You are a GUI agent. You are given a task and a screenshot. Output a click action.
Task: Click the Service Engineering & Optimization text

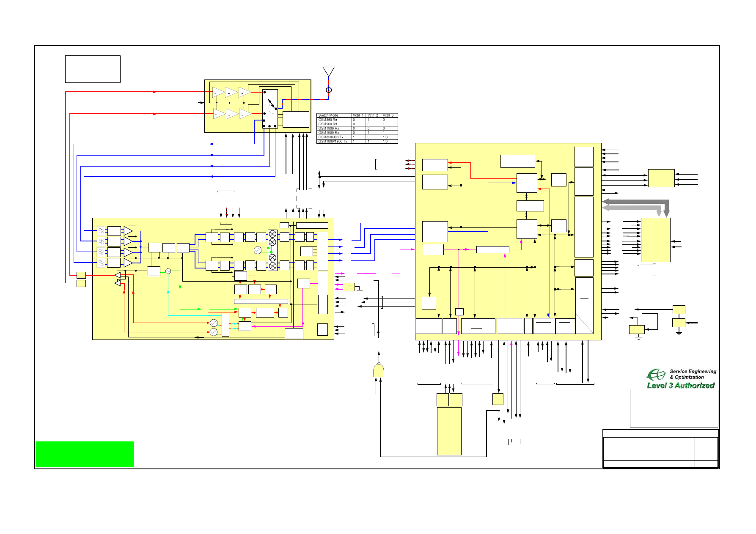point(693,374)
